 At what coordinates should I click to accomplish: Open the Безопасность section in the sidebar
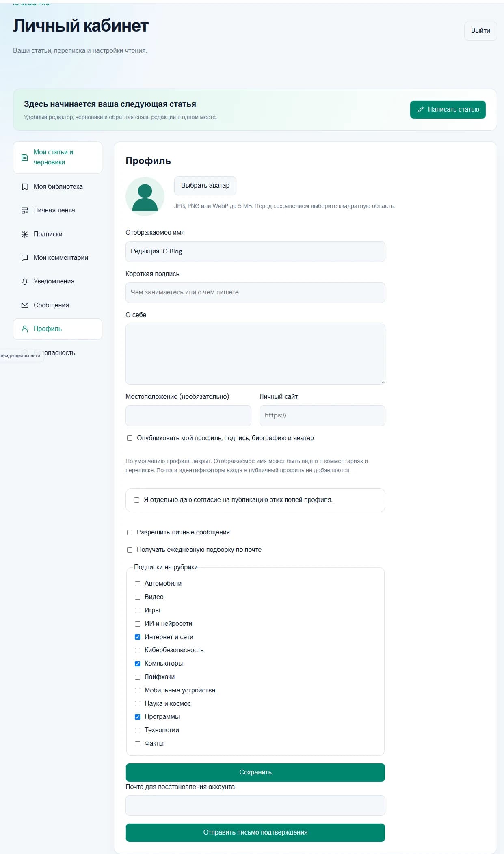(x=58, y=352)
